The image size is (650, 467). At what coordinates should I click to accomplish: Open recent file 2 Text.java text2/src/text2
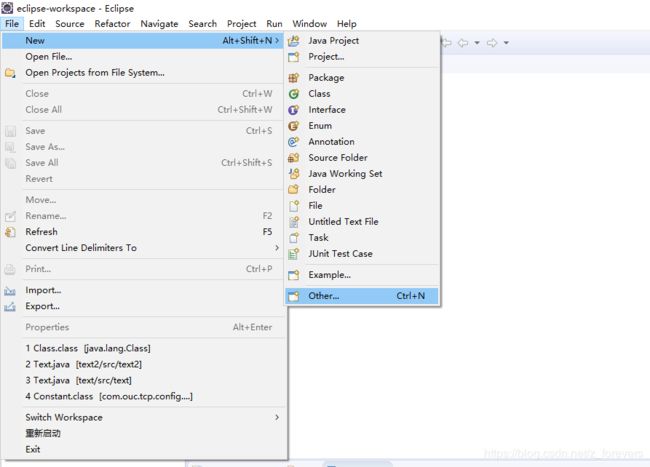(143, 364)
